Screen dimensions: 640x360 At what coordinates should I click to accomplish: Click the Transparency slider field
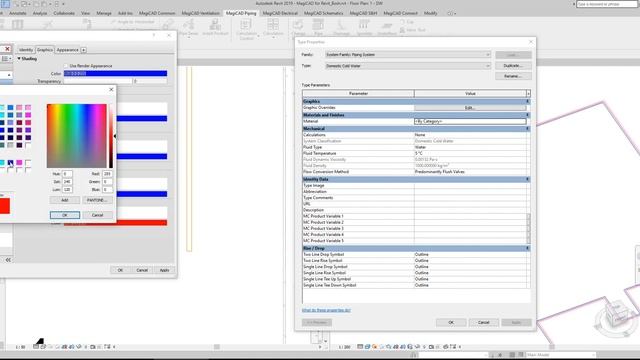(98, 81)
